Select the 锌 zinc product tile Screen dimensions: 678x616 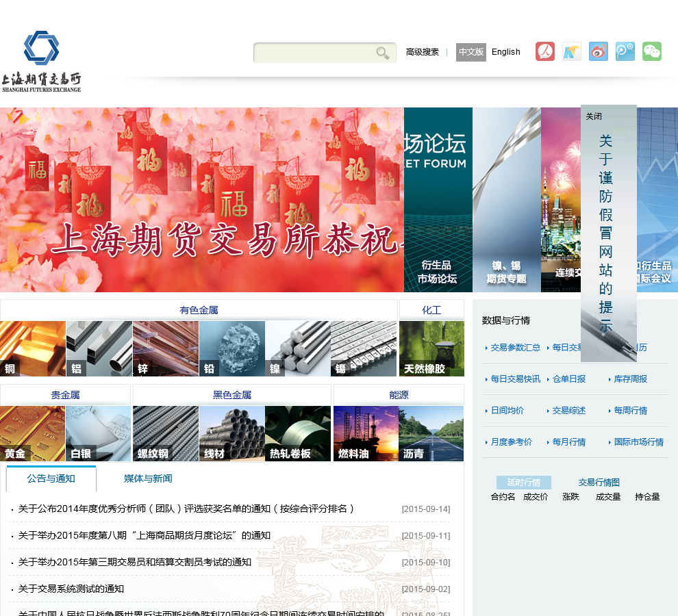[x=166, y=348]
